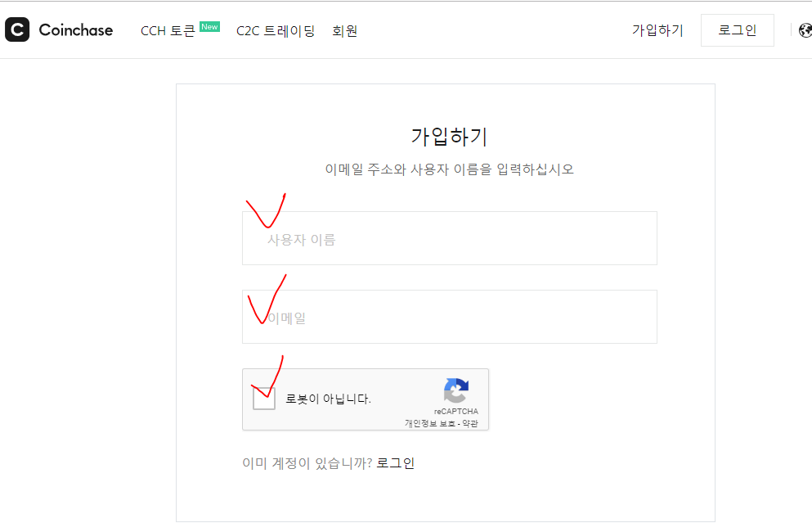812x523 pixels.
Task: Click the reCAPTCHA text under the logo
Action: [x=456, y=411]
